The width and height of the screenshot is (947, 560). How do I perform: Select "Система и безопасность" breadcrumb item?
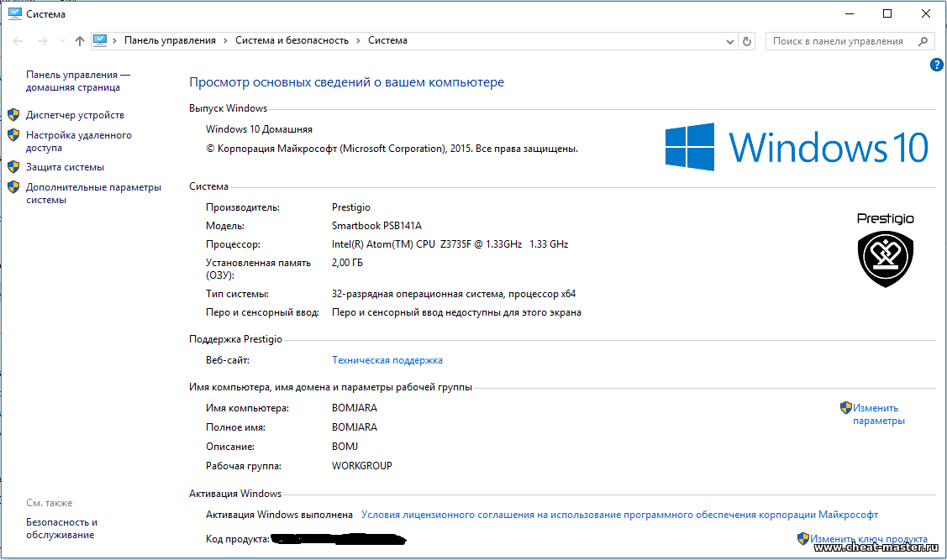click(x=292, y=40)
